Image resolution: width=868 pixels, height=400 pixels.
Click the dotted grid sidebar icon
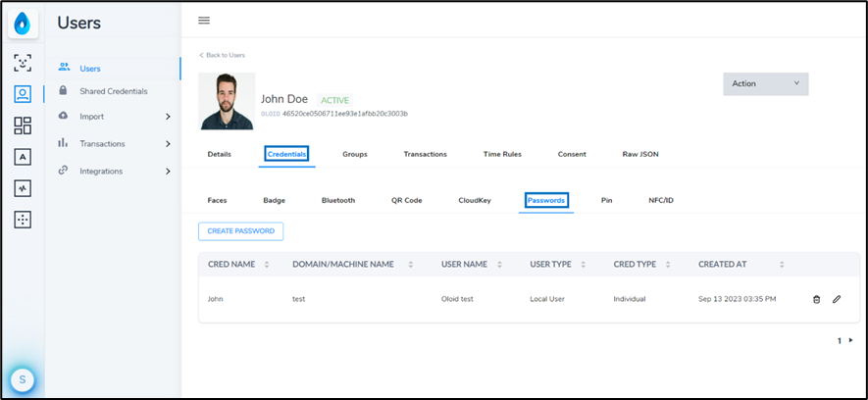pyautogui.click(x=23, y=220)
